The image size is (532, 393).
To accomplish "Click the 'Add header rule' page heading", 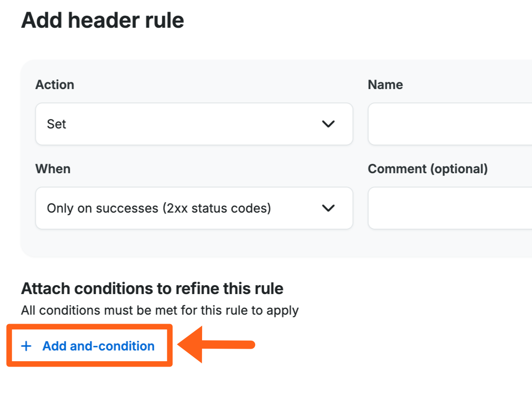I will (x=102, y=21).
